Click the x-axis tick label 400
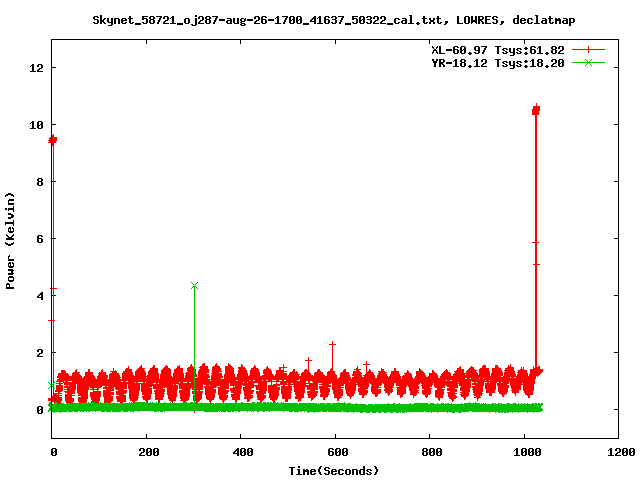The image size is (640, 480). (x=243, y=452)
